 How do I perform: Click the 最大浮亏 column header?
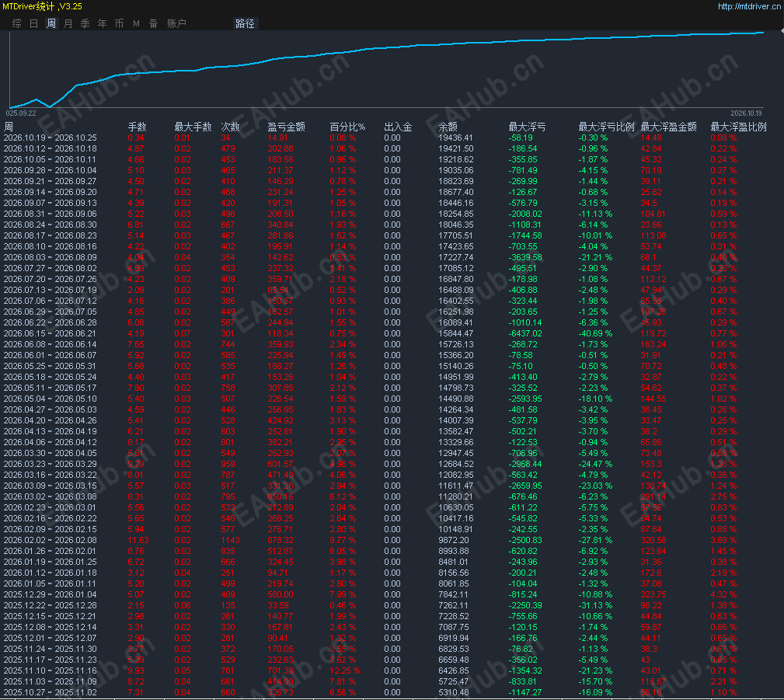point(527,127)
